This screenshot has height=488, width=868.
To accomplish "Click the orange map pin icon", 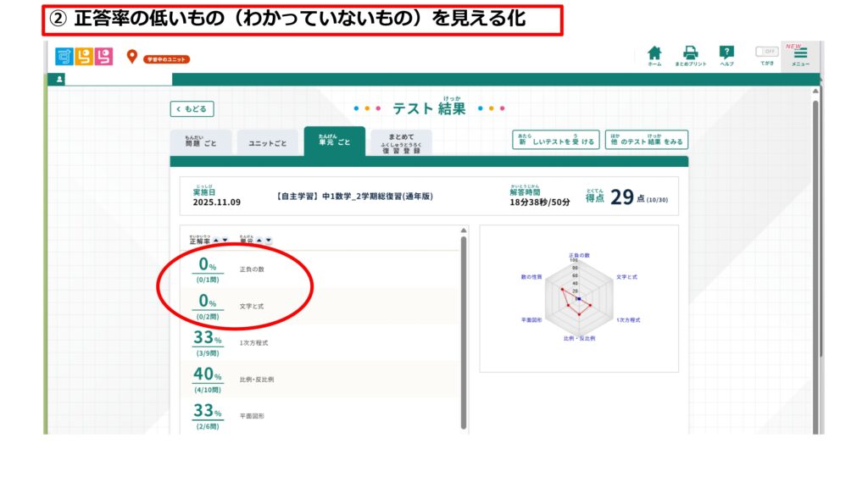I will coord(131,57).
